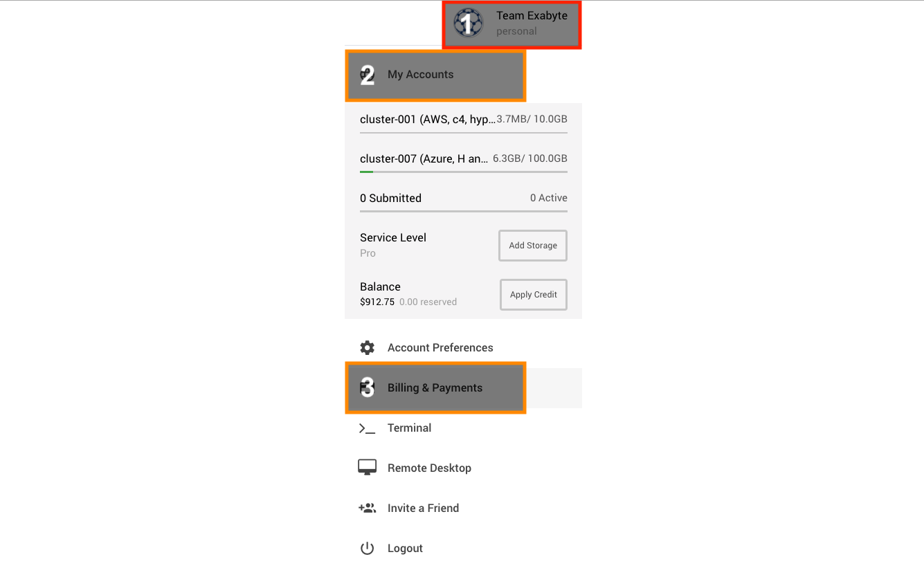The image size is (924, 568).
Task: Click the 0 Active jobs label
Action: tap(548, 197)
